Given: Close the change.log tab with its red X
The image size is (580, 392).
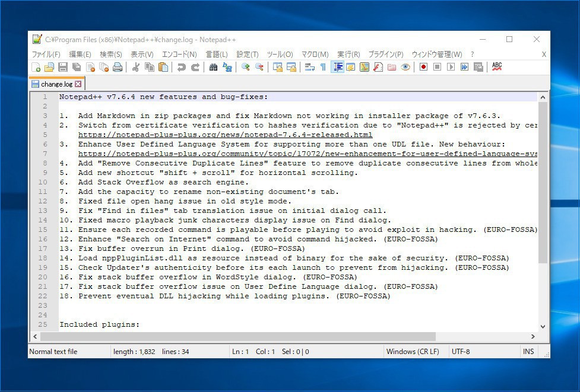Looking at the screenshot, I should tap(78, 84).
